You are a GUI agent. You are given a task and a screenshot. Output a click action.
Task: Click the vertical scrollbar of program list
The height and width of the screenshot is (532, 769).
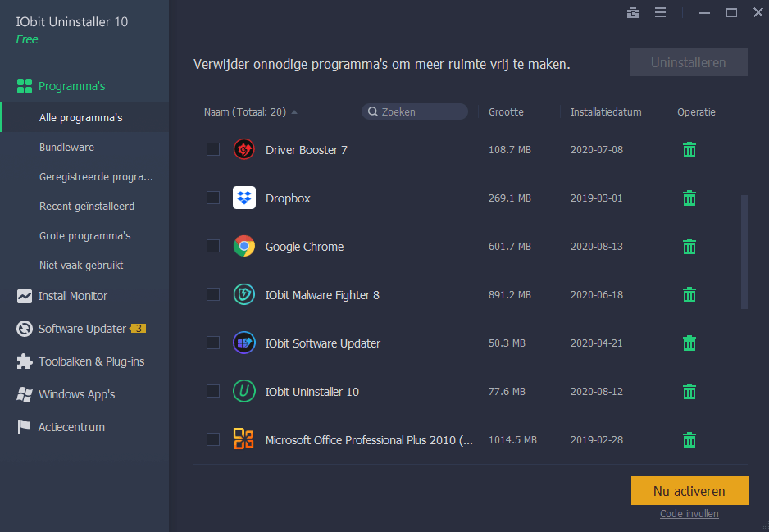(744, 252)
